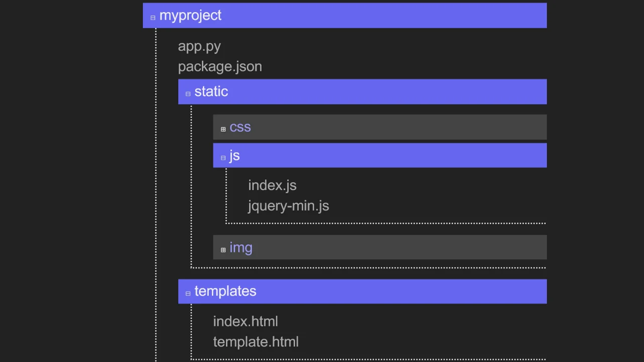
Task: Open the app.py file entry
Action: tap(199, 46)
